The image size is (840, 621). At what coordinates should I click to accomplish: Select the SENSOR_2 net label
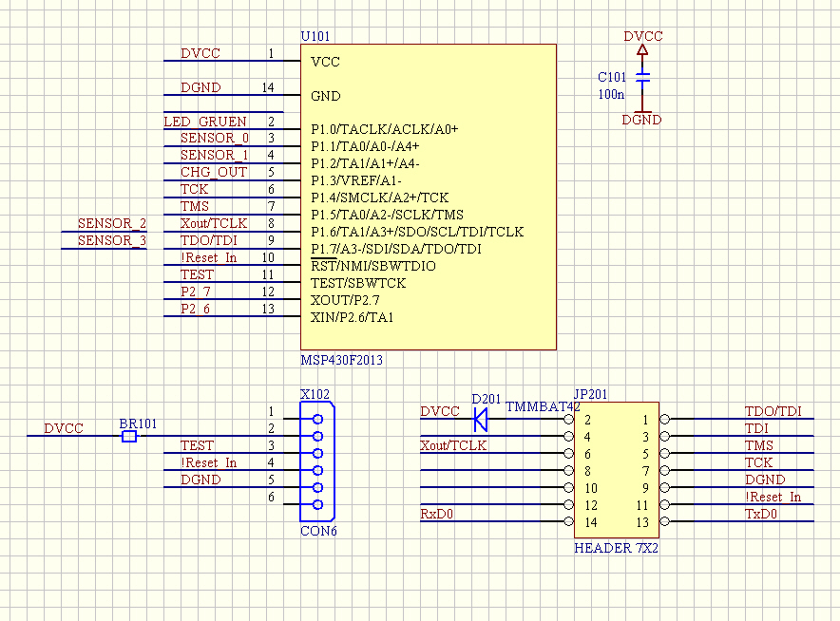coord(112,223)
